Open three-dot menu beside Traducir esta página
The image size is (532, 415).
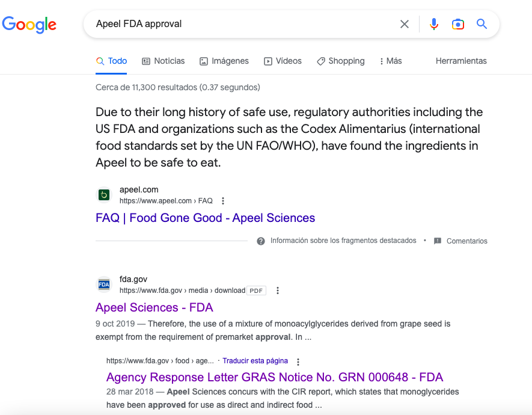coord(298,361)
